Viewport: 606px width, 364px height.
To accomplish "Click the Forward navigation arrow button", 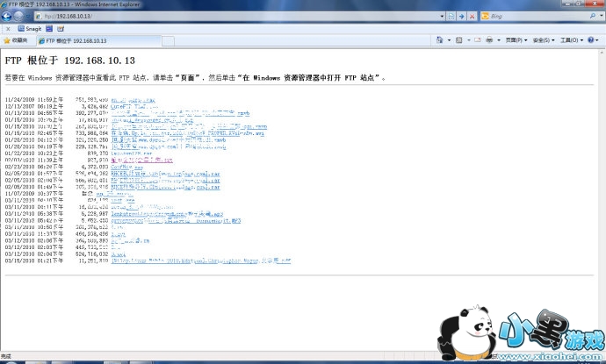I will (x=18, y=16).
